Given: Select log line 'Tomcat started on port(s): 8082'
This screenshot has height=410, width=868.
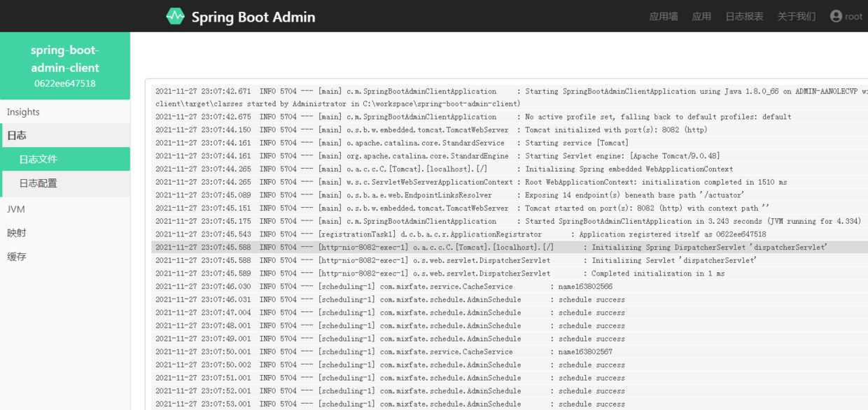Looking at the screenshot, I should click(510, 208).
